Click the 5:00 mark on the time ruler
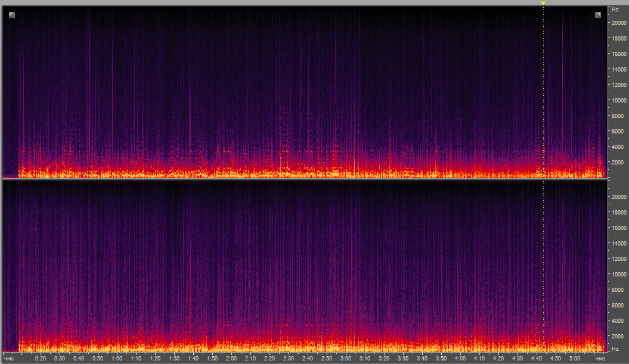629x364 pixels. point(574,359)
